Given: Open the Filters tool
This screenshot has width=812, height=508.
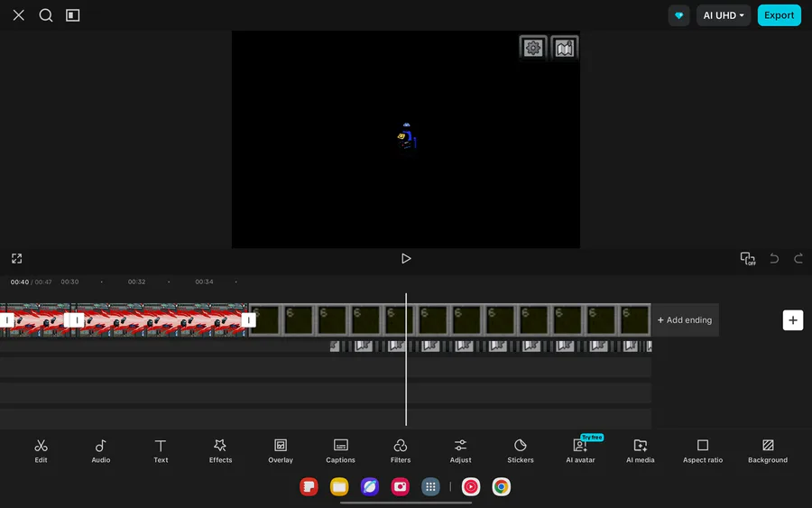Looking at the screenshot, I should pyautogui.click(x=401, y=451).
